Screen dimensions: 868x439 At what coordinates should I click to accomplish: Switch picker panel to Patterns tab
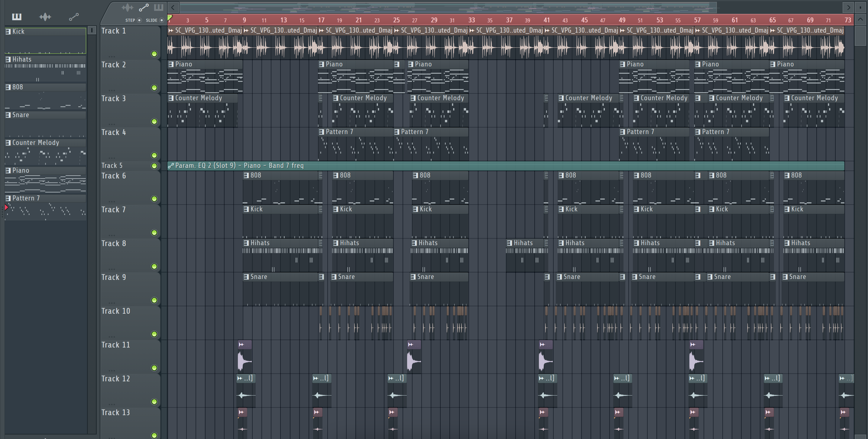coord(17,17)
